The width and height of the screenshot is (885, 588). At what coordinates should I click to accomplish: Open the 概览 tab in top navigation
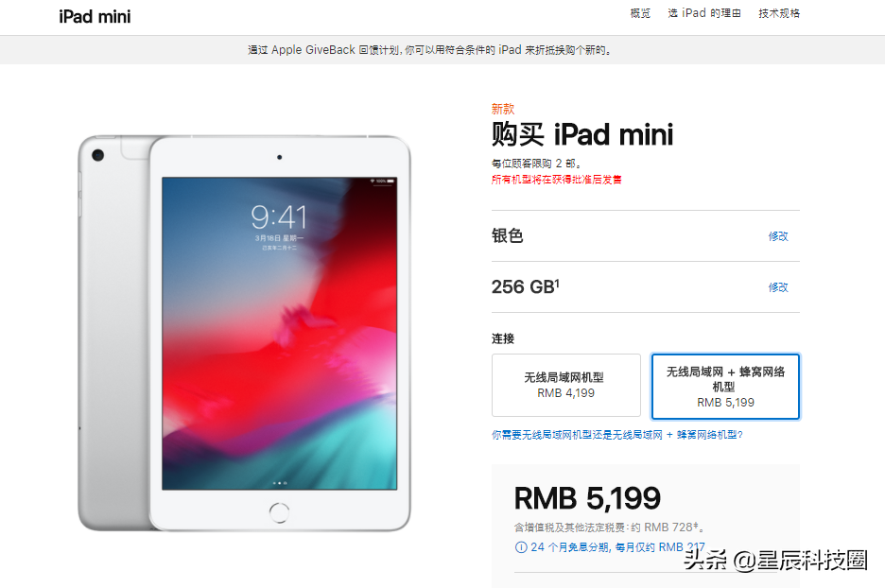point(640,13)
